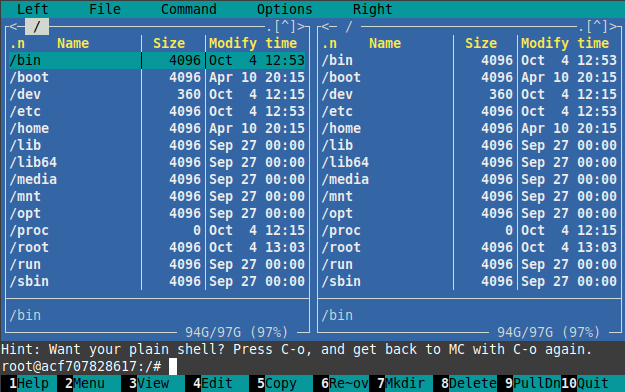Image resolution: width=625 pixels, height=392 pixels.
Task: Select /media in the right panel
Action: [469, 179]
